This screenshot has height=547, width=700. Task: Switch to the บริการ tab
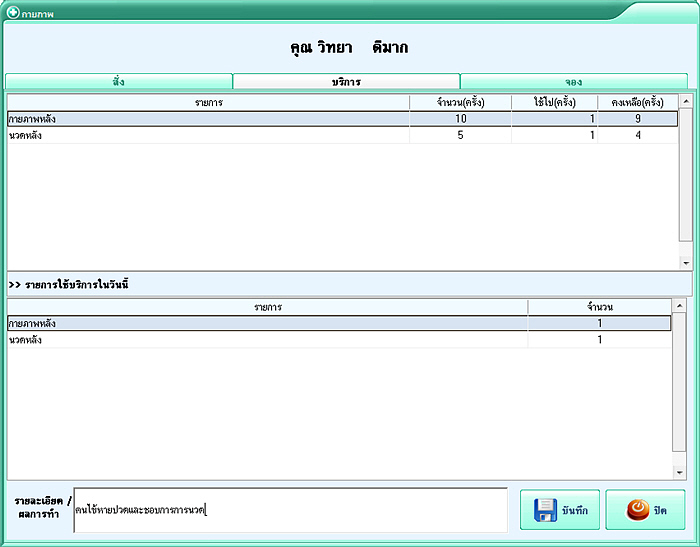(x=346, y=82)
